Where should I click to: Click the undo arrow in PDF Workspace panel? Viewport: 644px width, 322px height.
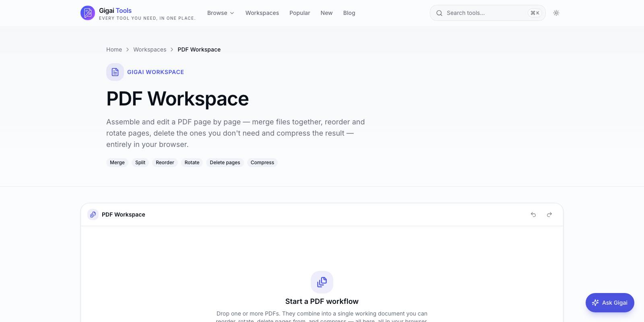tap(533, 215)
